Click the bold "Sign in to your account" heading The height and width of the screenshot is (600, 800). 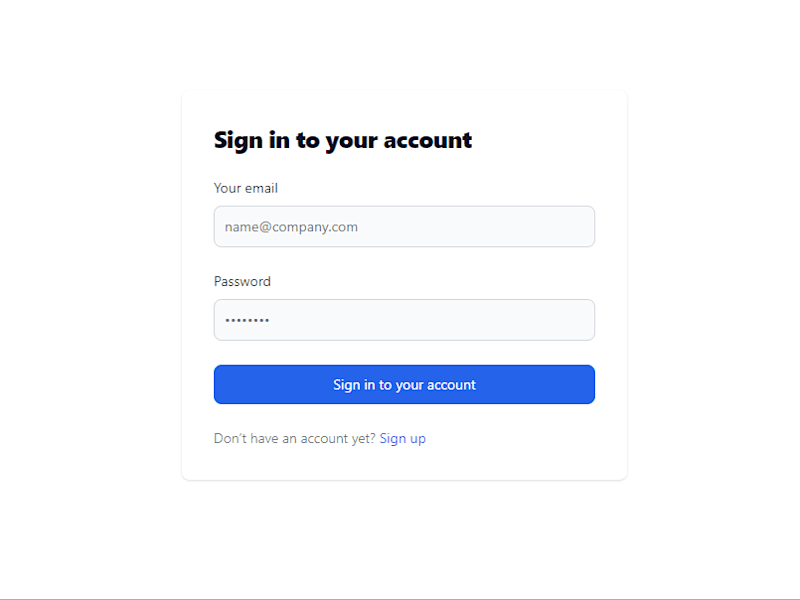(x=343, y=140)
